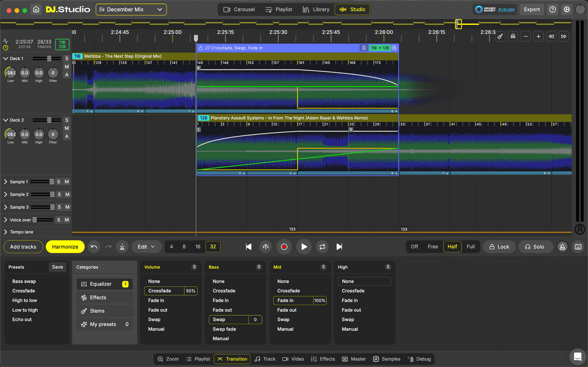This screenshot has height=367, width=588.
Task: Adjust Voice over volume slider
Action: click(x=43, y=220)
